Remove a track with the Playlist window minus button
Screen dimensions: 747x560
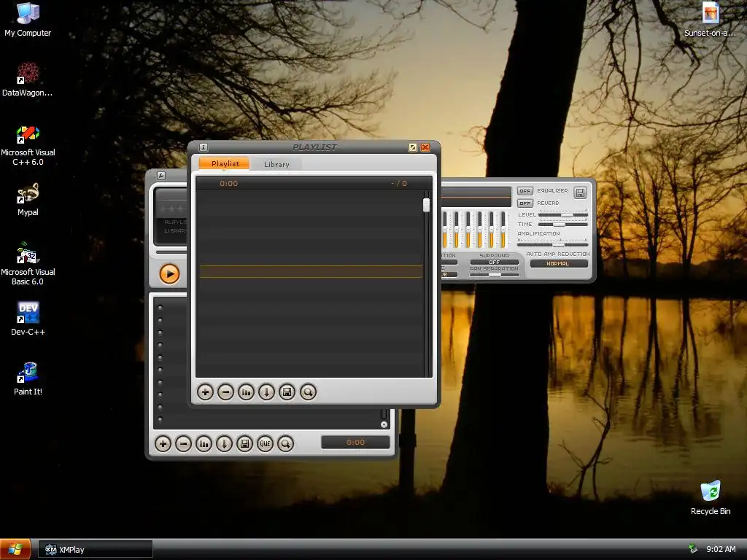click(226, 392)
